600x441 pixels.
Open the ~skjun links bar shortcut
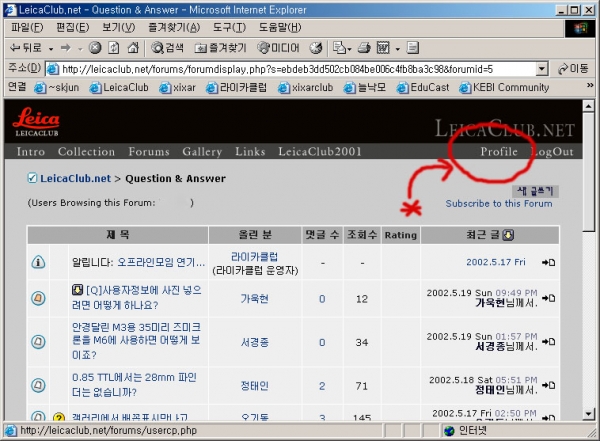(x=56, y=88)
